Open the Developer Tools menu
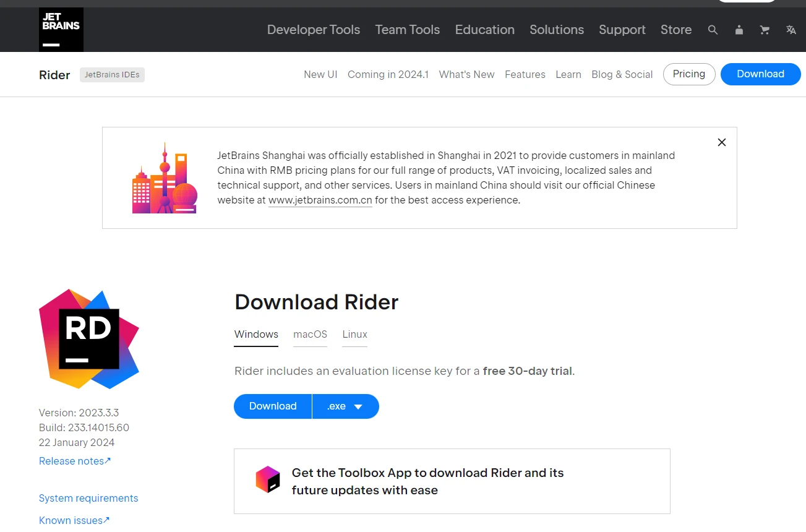Viewport: 806px width, 532px height. coord(314,30)
